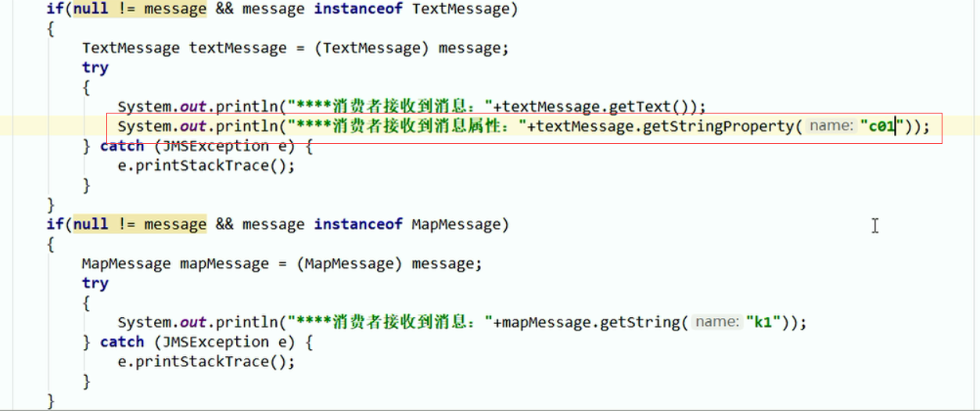Click the name: hint before "c01"
This screenshot has height=411, width=980.
831,126
